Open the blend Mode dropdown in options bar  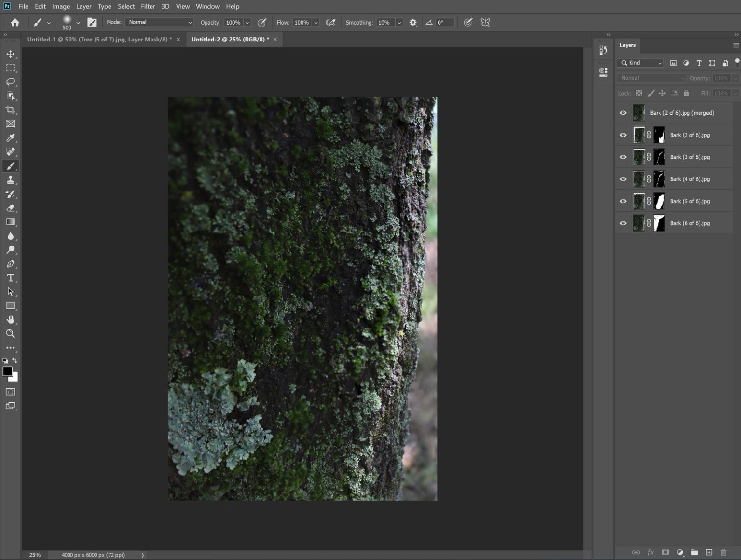click(159, 22)
